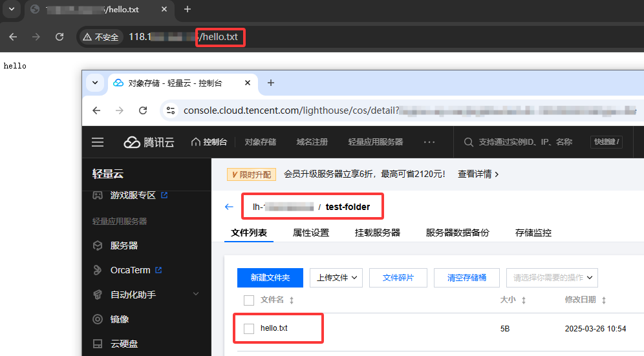Open OrcaTerm sidebar item
Image resolution: width=644 pixels, height=356 pixels.
(x=130, y=270)
